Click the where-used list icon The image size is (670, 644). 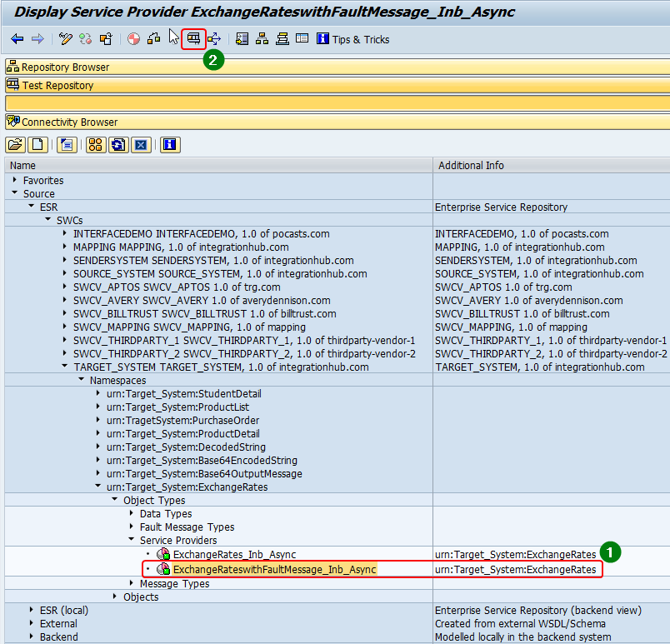point(154,39)
